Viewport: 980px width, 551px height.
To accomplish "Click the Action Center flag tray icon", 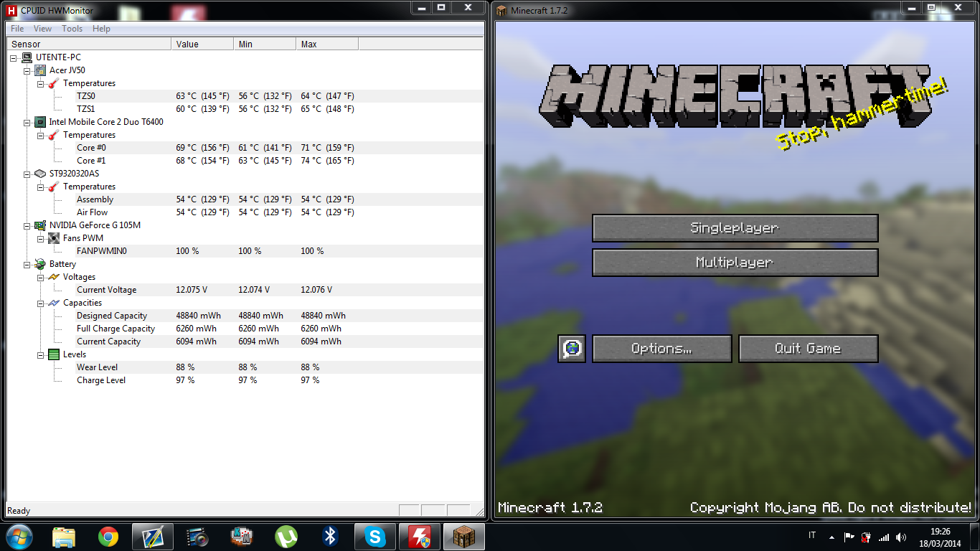I will (849, 537).
